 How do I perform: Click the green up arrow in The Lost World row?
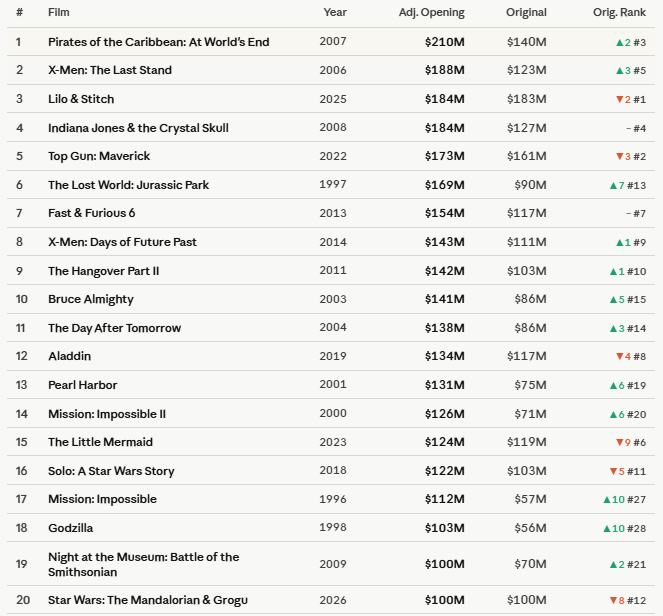pyautogui.click(x=614, y=185)
